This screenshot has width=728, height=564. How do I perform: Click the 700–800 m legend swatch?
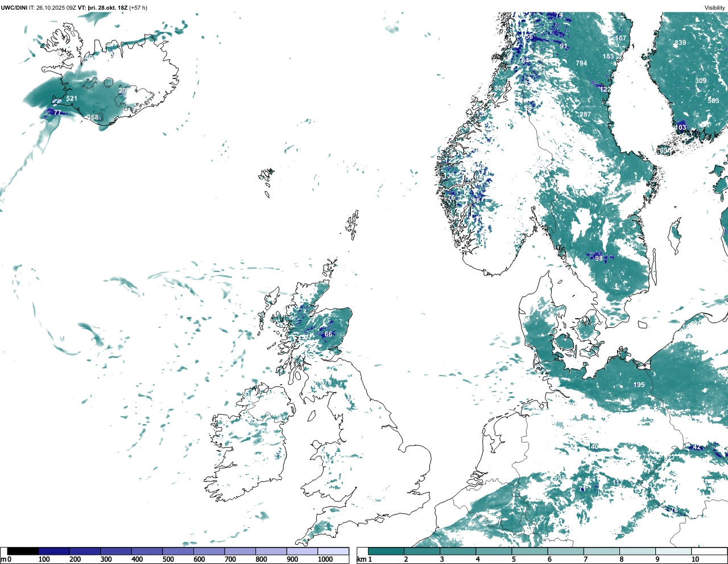[240, 551]
